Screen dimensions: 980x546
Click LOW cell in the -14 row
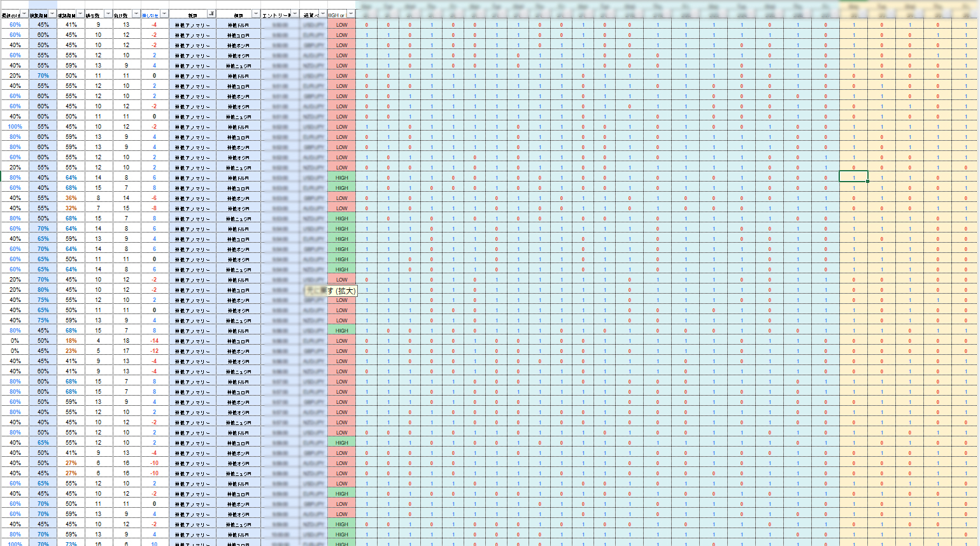pyautogui.click(x=342, y=341)
